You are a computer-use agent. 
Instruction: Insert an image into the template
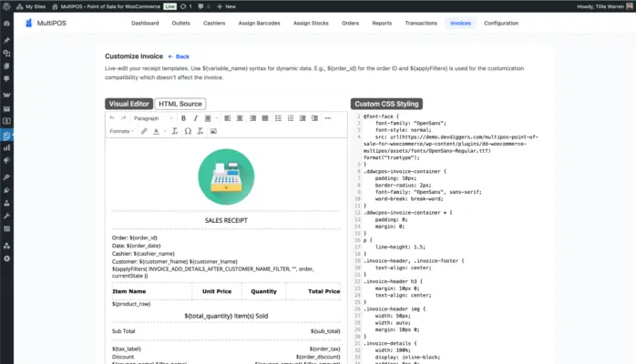pos(213,131)
